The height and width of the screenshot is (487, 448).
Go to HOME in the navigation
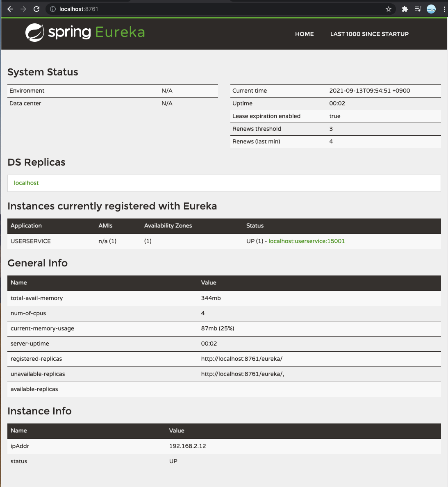point(304,34)
